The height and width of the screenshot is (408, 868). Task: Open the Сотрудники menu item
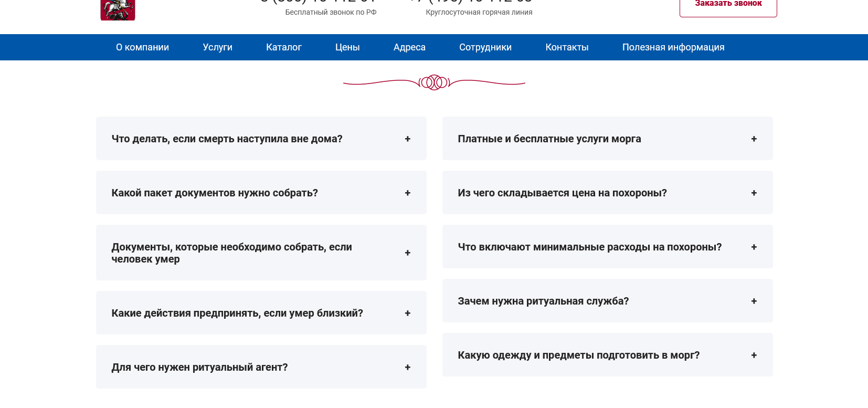[x=485, y=47]
